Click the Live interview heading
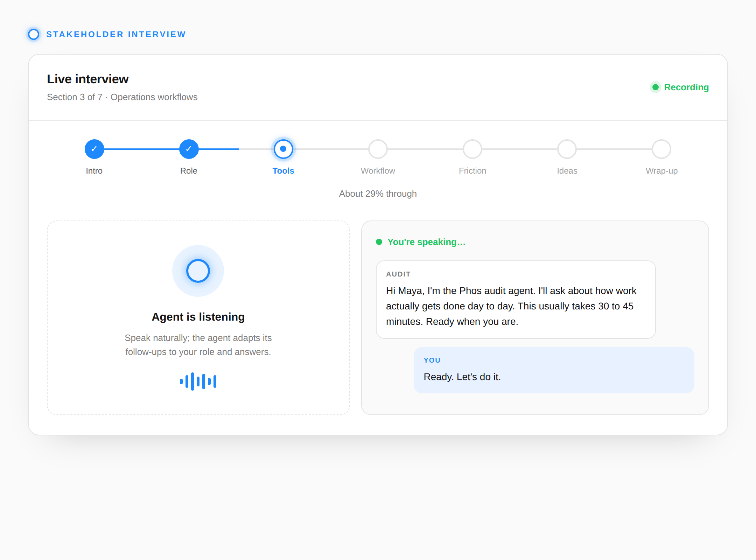The image size is (756, 560). (88, 79)
